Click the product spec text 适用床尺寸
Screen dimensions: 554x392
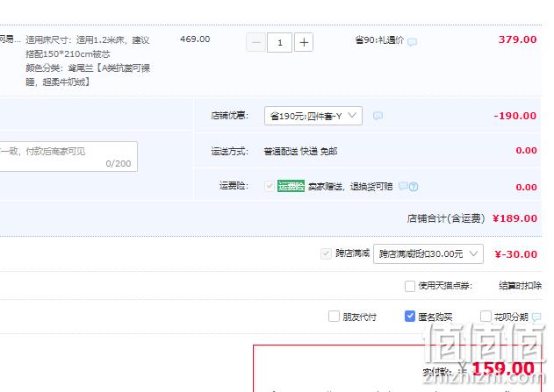click(88, 47)
